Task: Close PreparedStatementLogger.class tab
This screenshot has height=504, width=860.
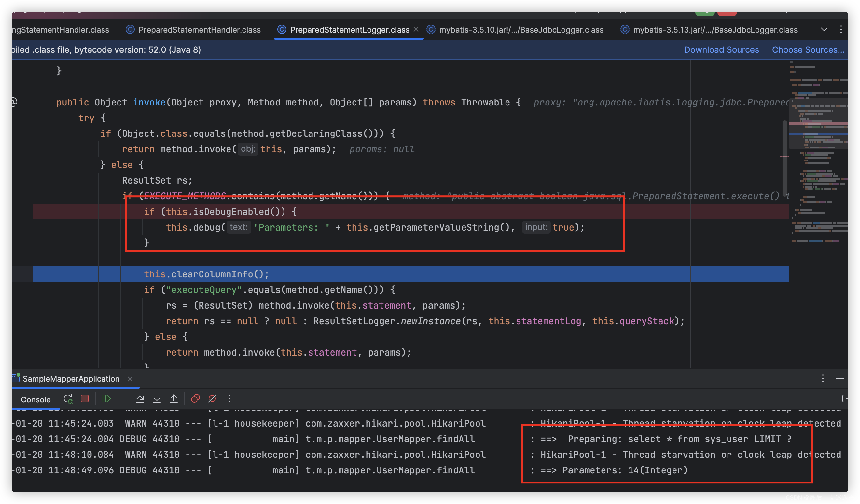Action: 416,30
